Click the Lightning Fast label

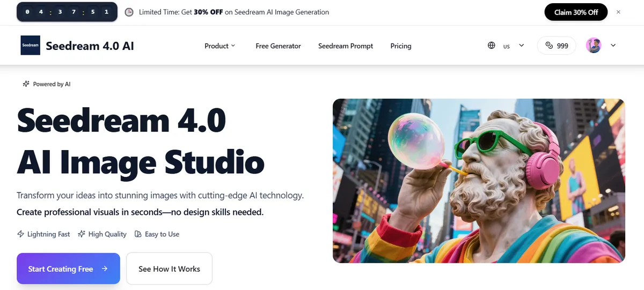[49, 234]
